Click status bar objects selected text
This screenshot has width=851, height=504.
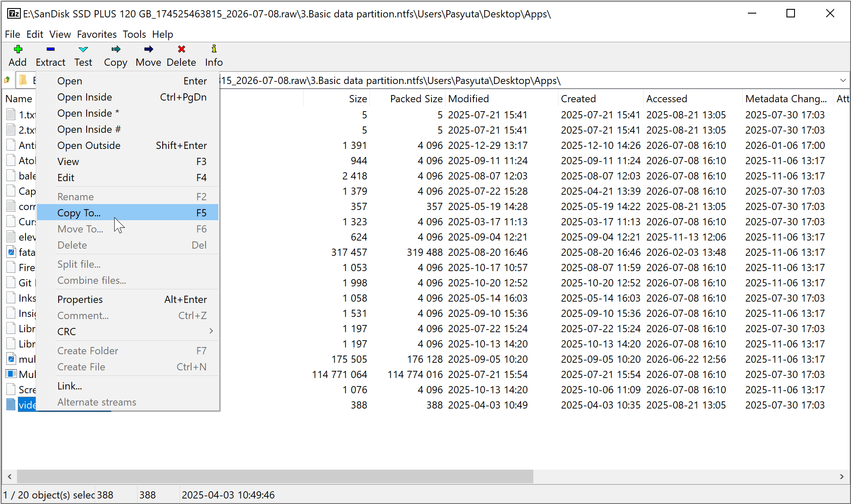point(49,495)
